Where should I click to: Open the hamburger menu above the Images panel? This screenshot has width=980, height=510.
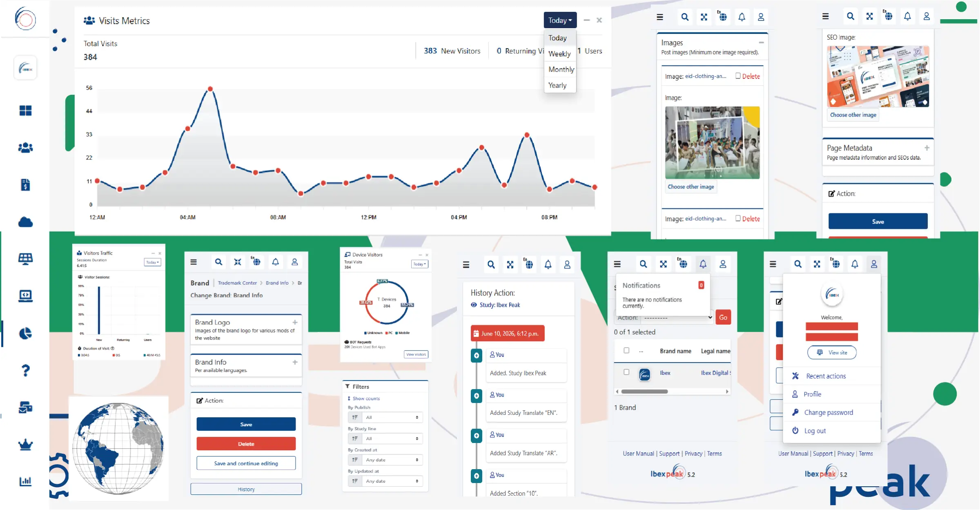point(660,17)
